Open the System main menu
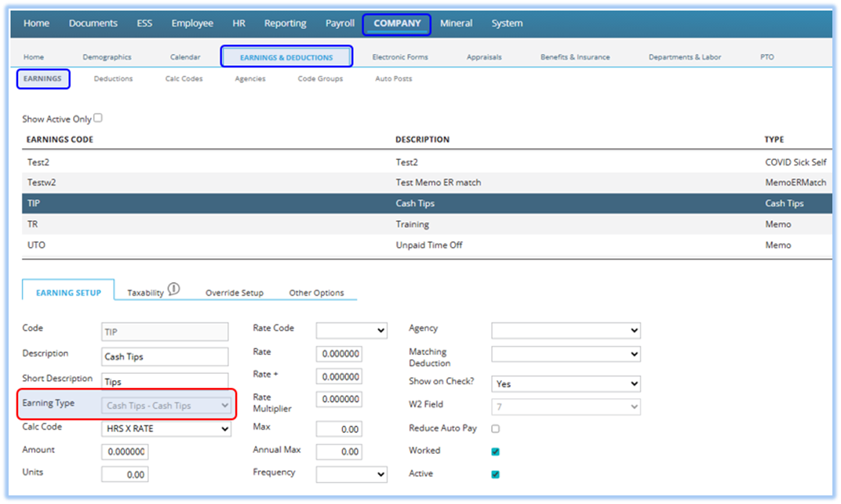841x504 pixels. click(x=507, y=24)
